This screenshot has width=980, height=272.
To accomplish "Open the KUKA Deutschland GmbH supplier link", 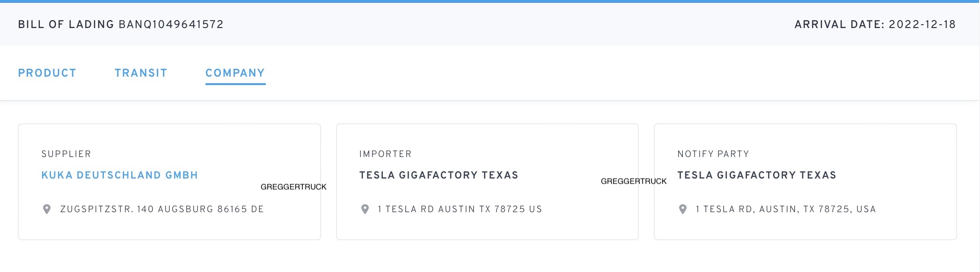I will pos(120,175).
